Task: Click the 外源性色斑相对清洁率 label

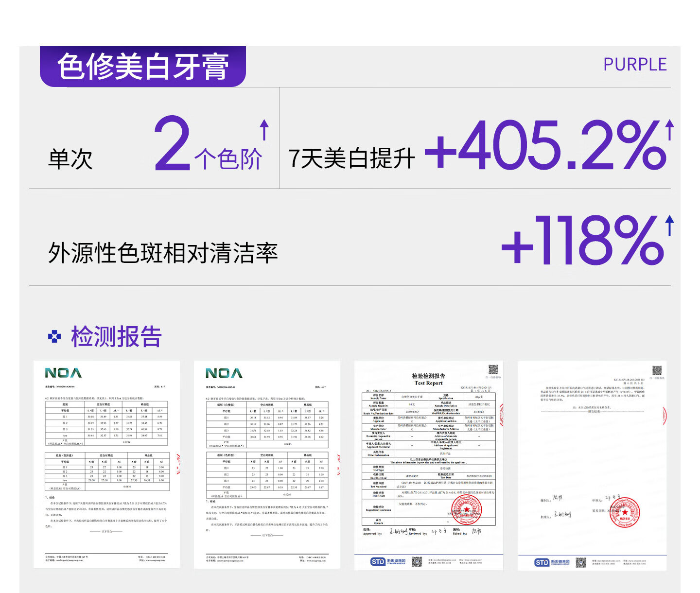Action: 163,253
